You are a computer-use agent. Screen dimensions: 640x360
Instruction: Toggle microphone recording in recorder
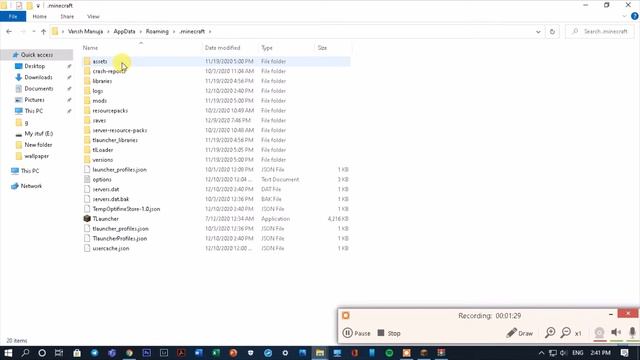pyautogui.click(x=632, y=332)
